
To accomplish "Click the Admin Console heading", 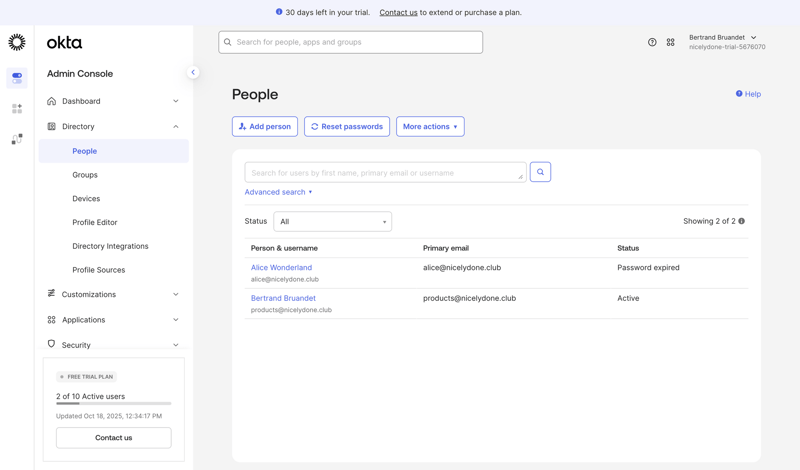I will tap(80, 73).
